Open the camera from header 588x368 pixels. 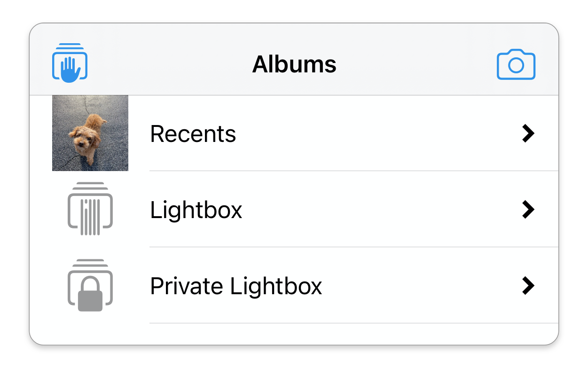516,64
